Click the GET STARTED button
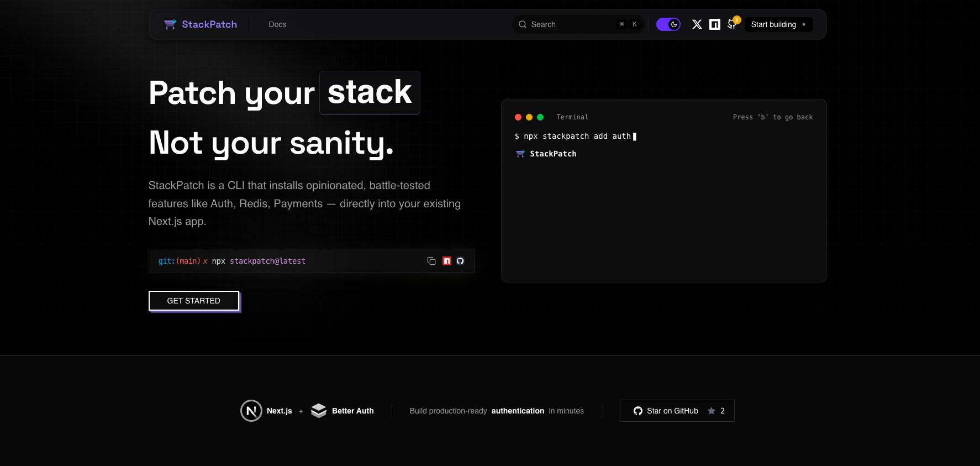This screenshot has width=980, height=466. point(194,301)
